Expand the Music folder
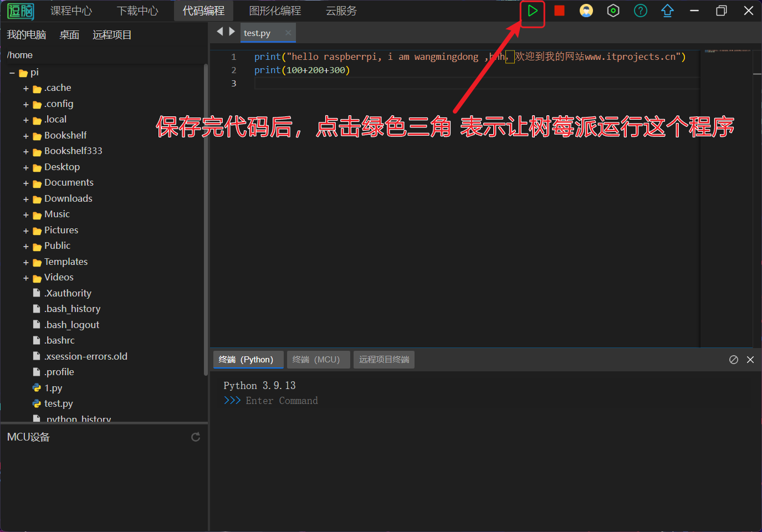This screenshot has height=532, width=762. 25,215
